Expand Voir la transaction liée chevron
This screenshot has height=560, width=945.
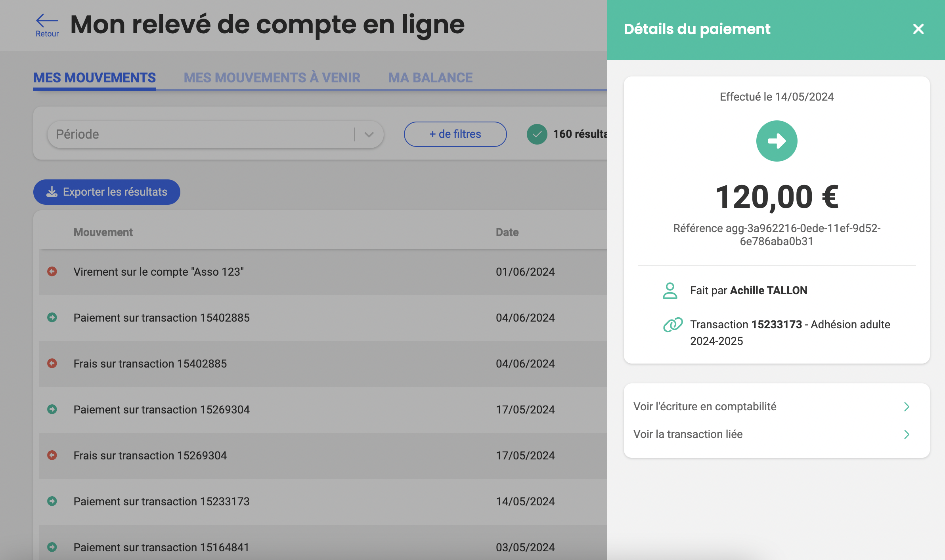[907, 434]
